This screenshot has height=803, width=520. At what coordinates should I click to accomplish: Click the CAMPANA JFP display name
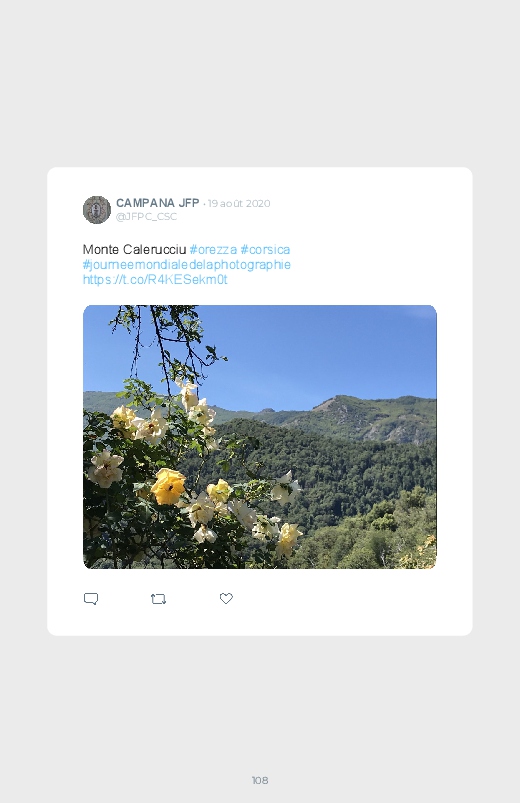[157, 203]
